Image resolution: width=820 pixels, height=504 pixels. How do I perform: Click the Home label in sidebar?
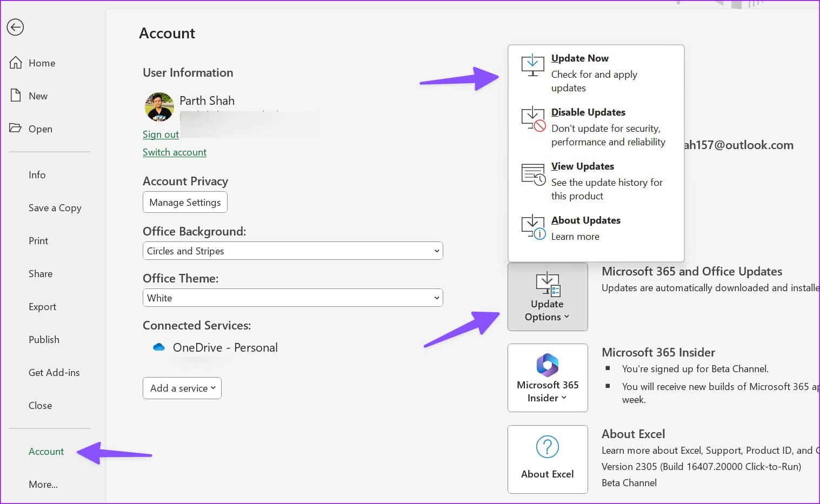pyautogui.click(x=42, y=63)
